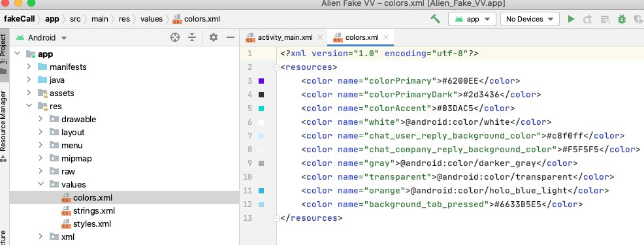This screenshot has height=245, width=644.
Task: Click the purple colorPrimary gutter swatch
Action: (261, 81)
